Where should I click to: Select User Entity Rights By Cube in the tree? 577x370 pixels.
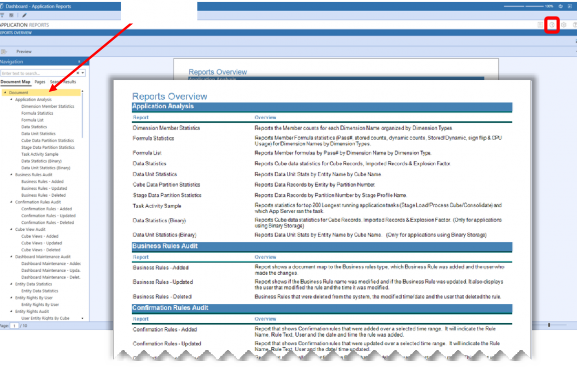coord(45,318)
